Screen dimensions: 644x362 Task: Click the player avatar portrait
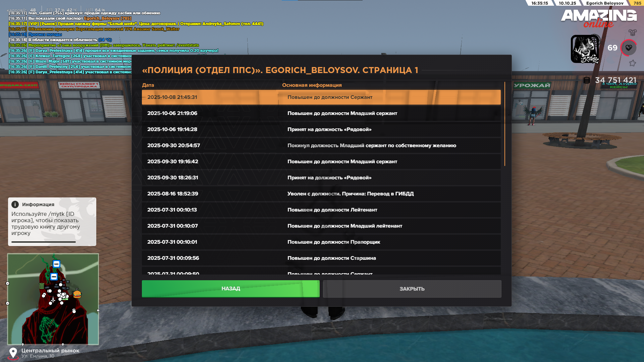[x=585, y=49]
